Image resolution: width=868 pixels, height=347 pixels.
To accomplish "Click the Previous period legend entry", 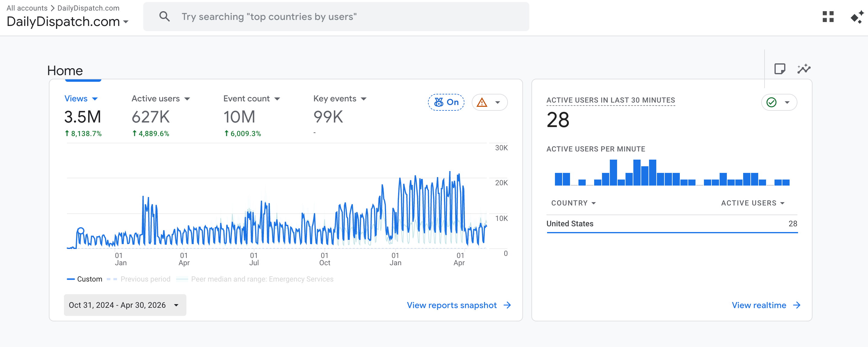I will click(x=138, y=279).
